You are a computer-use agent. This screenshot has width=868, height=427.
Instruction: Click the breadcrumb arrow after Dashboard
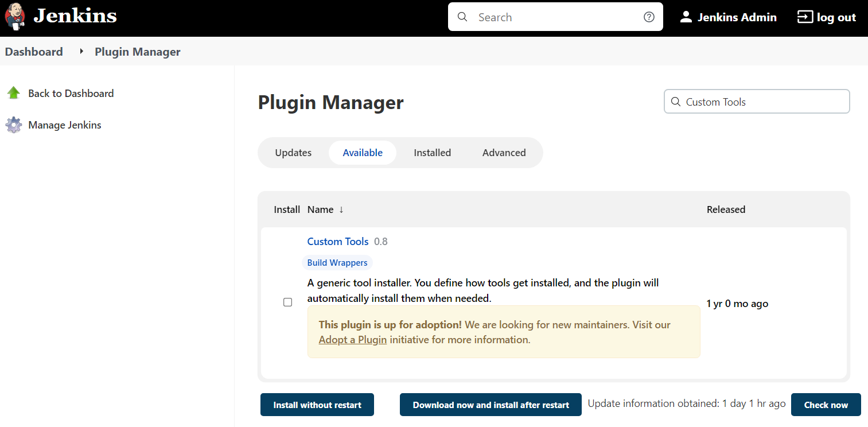[x=81, y=52]
